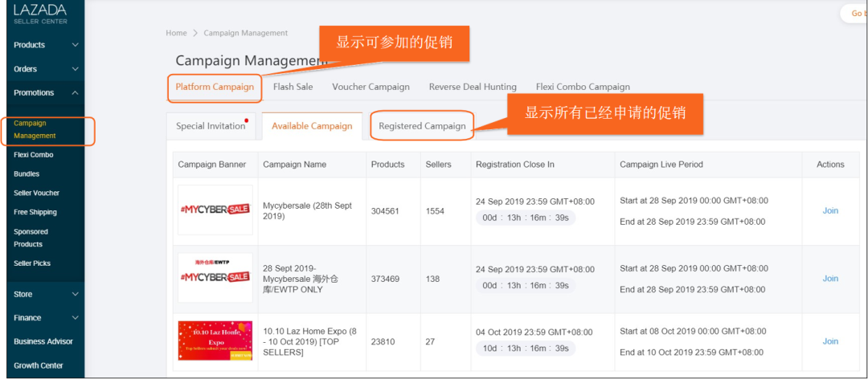Click Products column header
868x379 pixels.
(x=387, y=165)
